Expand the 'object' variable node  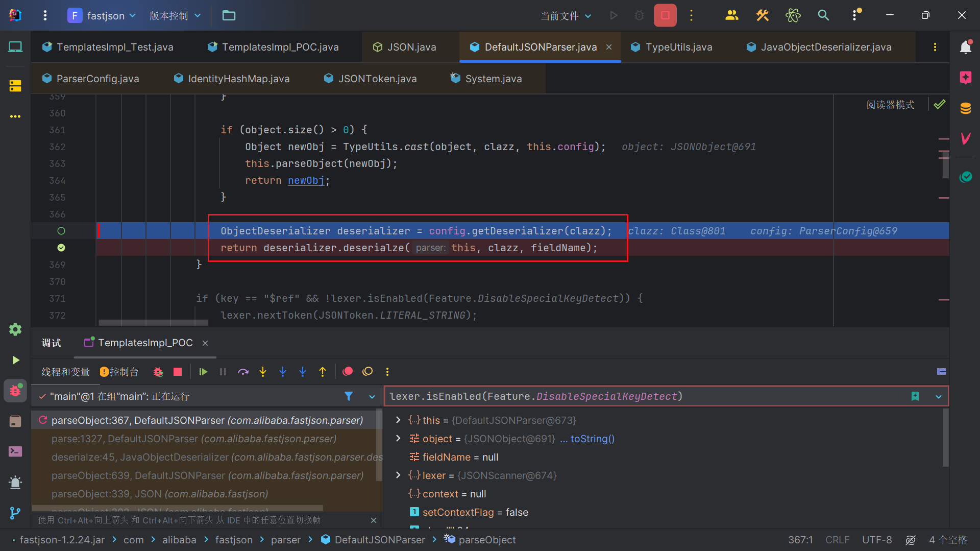click(x=398, y=438)
